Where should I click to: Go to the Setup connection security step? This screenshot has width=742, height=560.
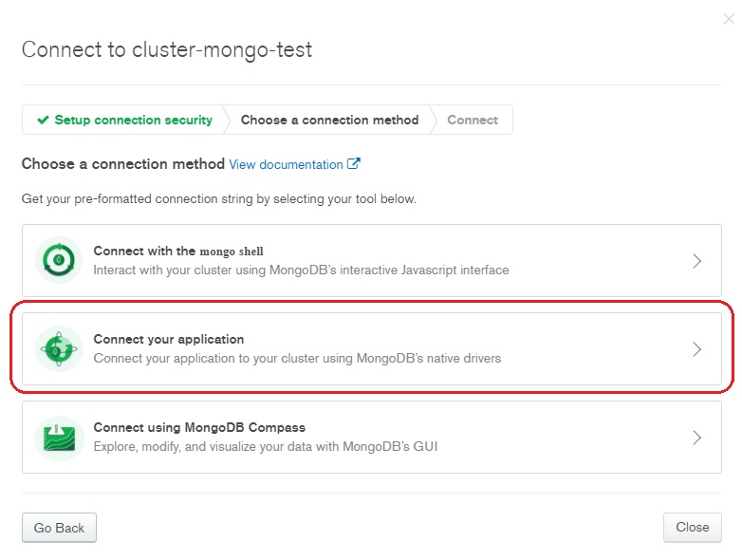pos(125,120)
